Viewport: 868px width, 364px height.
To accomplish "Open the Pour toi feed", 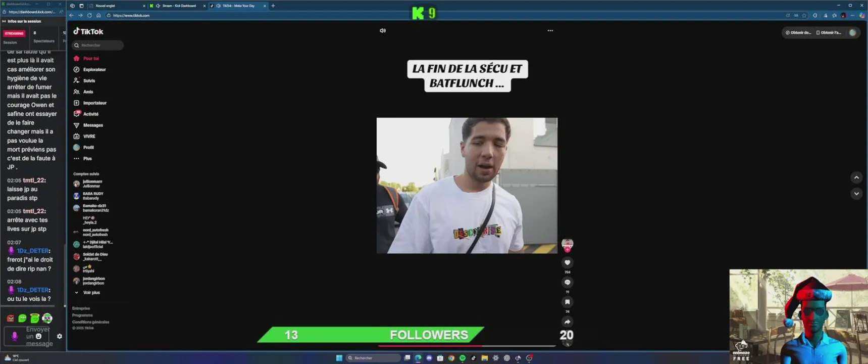I will [x=86, y=59].
